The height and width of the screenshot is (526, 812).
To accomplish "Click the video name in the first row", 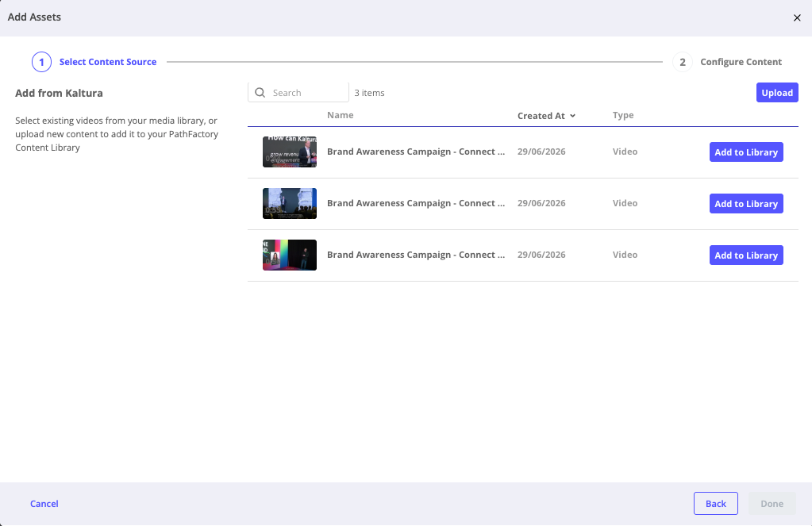I will click(416, 152).
